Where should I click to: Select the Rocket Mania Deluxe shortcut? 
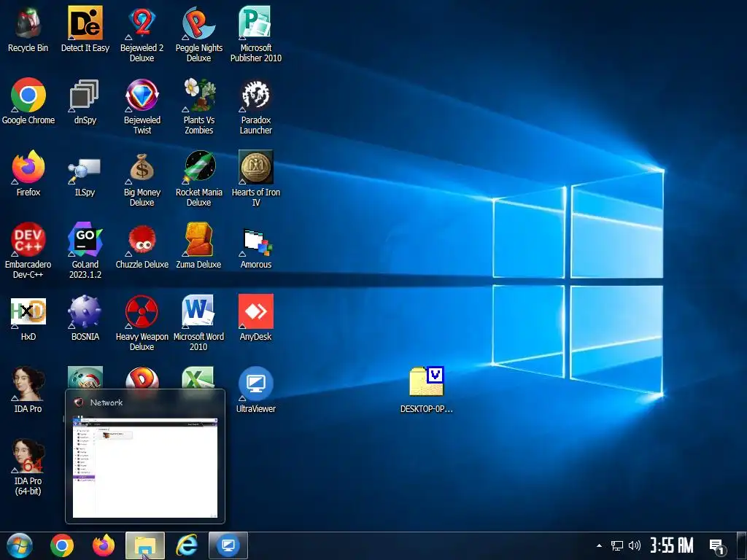[198, 179]
